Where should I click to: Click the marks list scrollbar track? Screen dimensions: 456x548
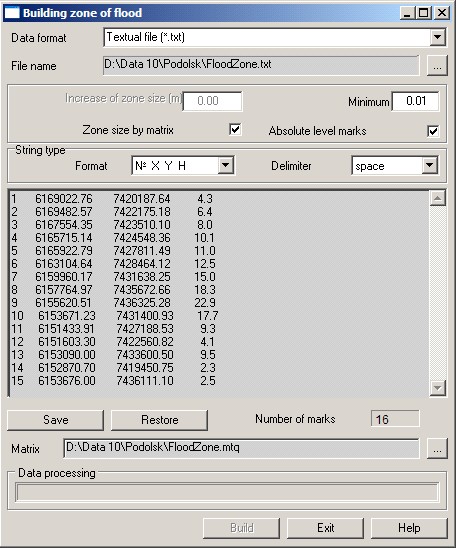click(x=437, y=293)
